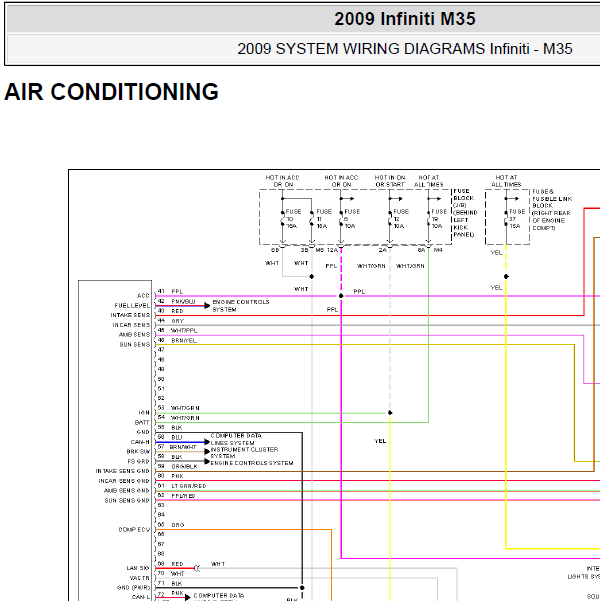
Task: Click the "AIR CONDITIONING" heading
Action: pos(111,92)
